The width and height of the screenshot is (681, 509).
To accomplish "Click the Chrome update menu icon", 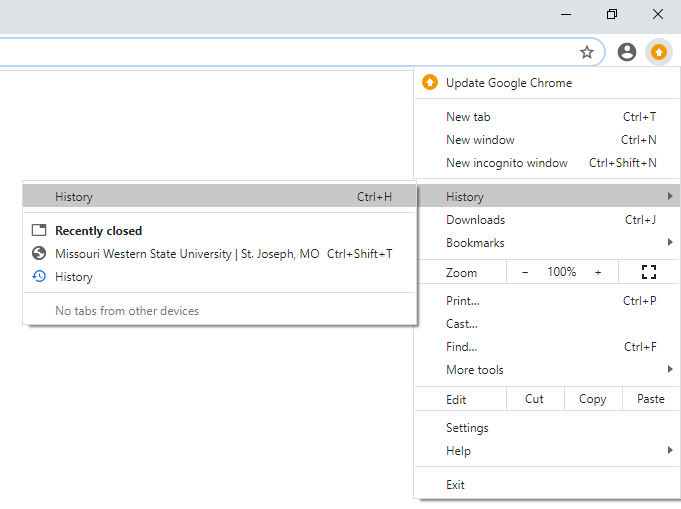I will 658,52.
